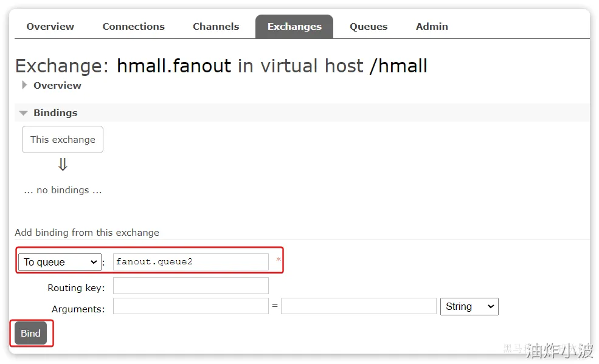Click the Arguments key input field
Viewport: 599px width, 364px height.
point(190,306)
